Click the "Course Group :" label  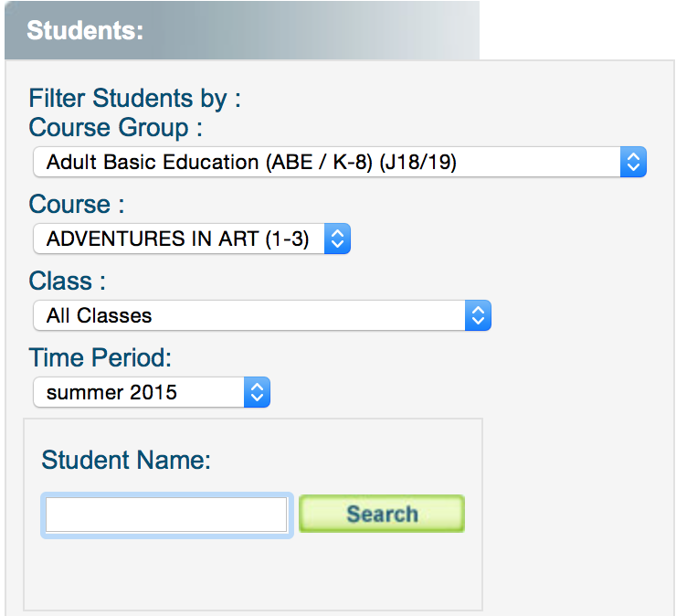pos(115,127)
